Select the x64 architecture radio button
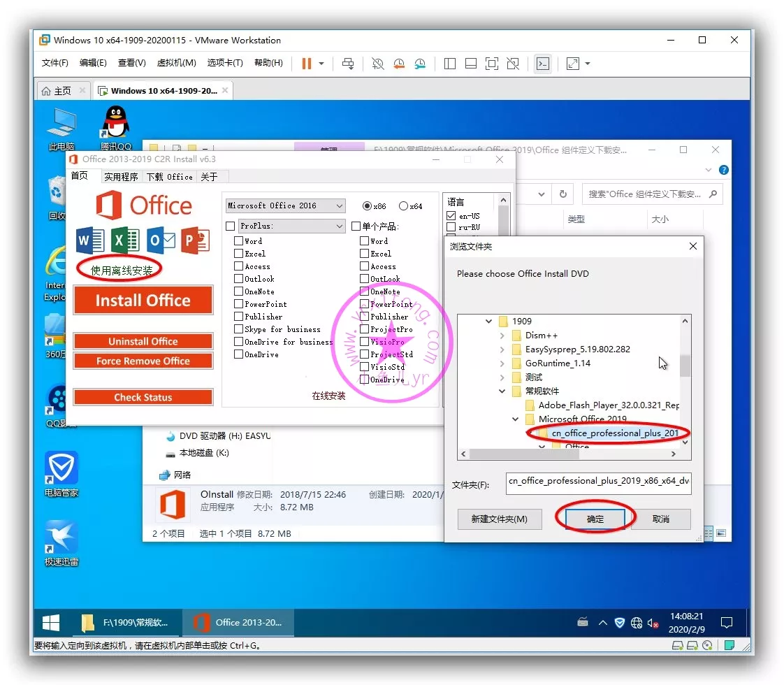 coord(403,206)
